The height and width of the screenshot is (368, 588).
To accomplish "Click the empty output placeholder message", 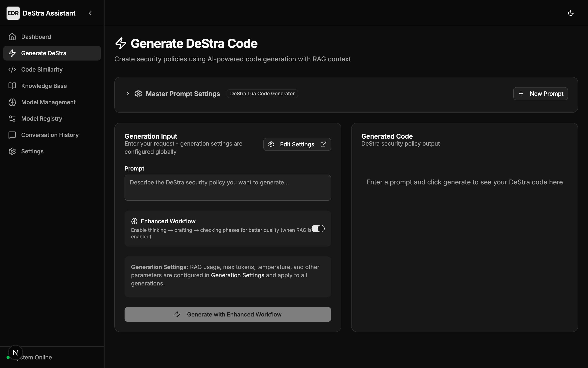I will tap(464, 182).
